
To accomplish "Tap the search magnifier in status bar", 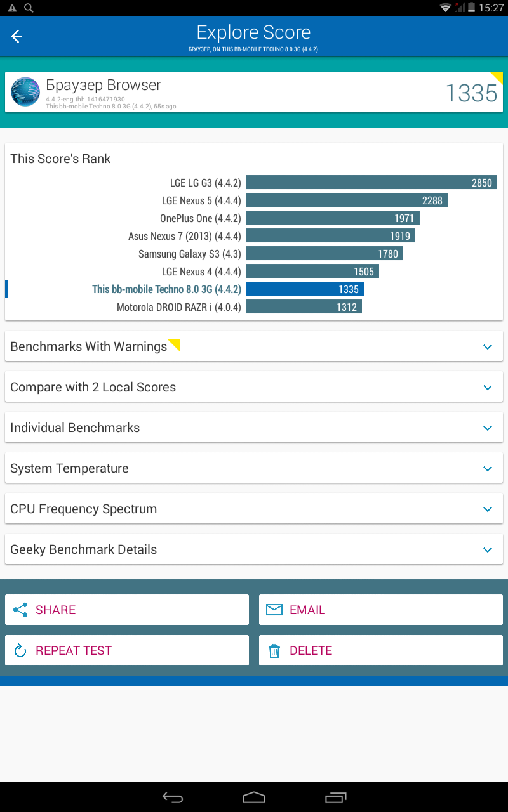I will 29,8.
